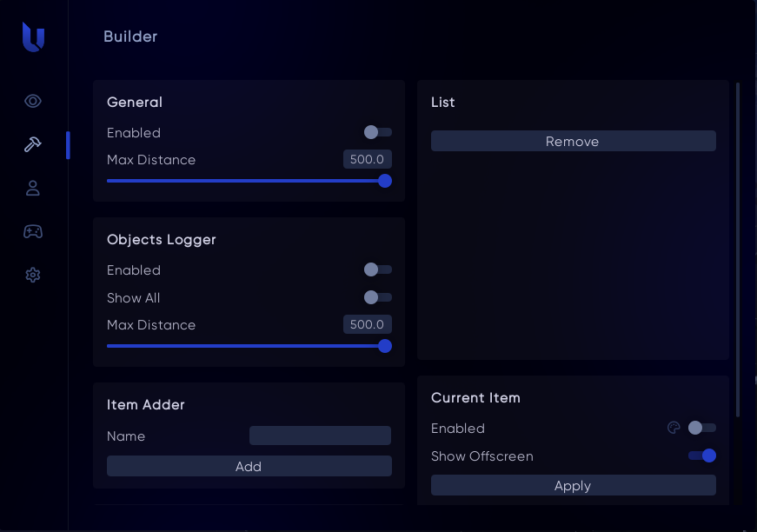Click the Add button in Item Adder
Image resolution: width=757 pixels, height=532 pixels.
coord(249,467)
